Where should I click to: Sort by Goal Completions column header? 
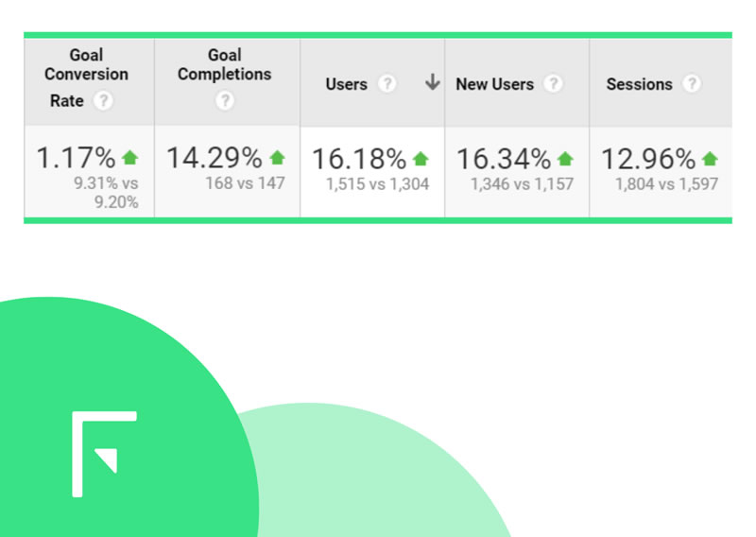click(225, 64)
